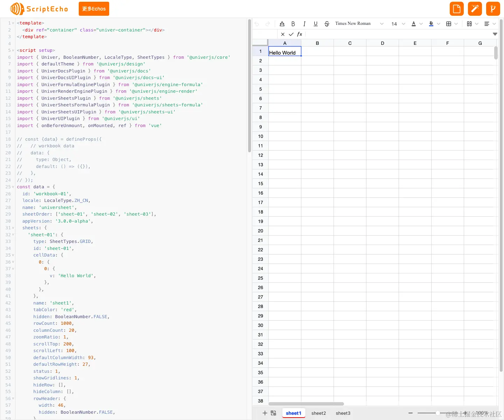Image resolution: width=504 pixels, height=420 pixels.
Task: Click 'univer-container' class name in template
Action: 121,30
